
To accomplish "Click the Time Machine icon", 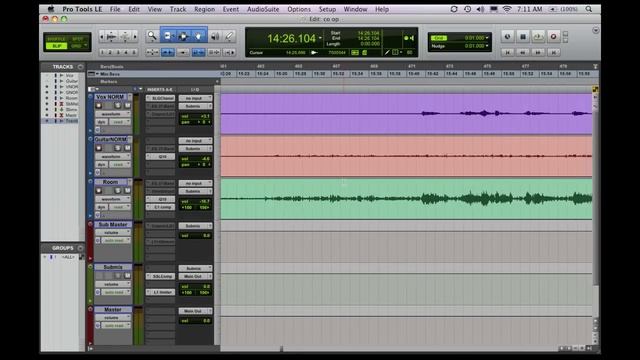I will pyautogui.click(x=467, y=9).
